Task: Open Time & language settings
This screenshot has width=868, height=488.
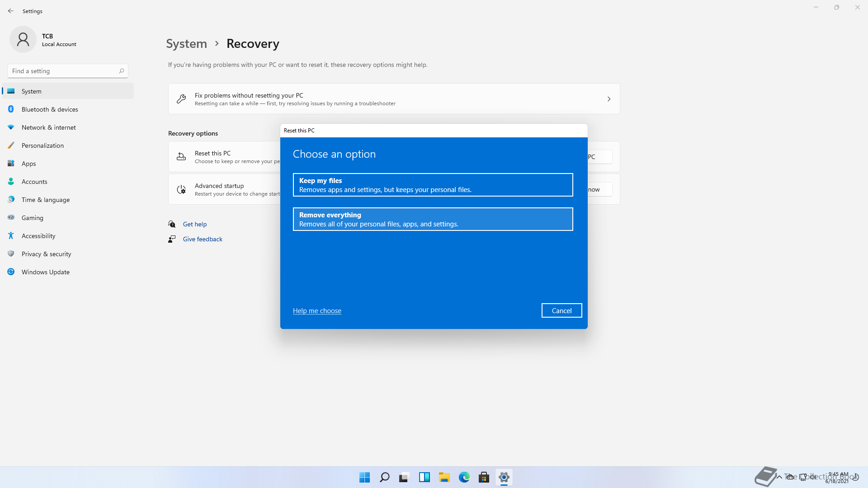Action: point(45,200)
